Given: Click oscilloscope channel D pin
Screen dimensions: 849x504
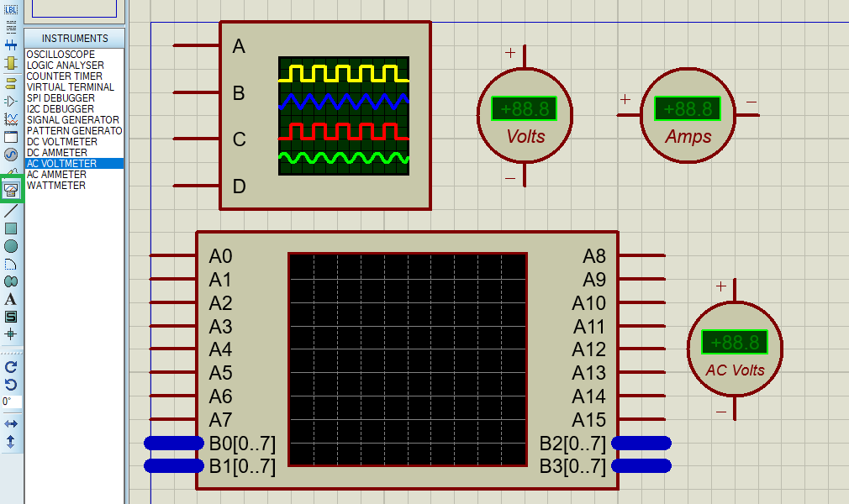Looking at the screenshot, I should 196,186.
